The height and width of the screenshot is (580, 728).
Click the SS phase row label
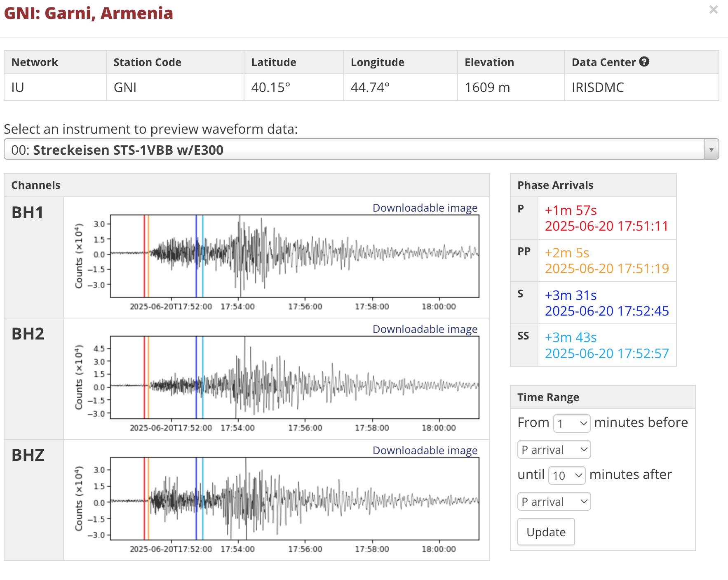click(524, 336)
